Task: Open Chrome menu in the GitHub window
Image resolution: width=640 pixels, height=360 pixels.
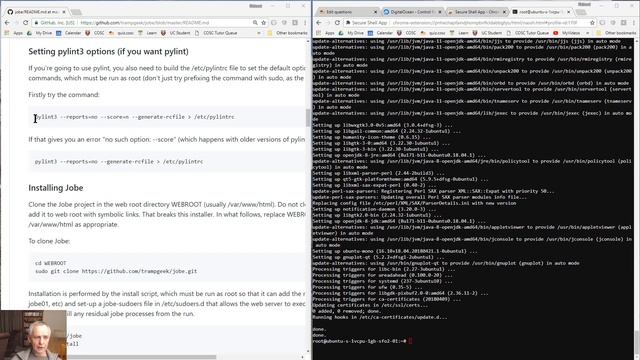Action: pos(305,23)
